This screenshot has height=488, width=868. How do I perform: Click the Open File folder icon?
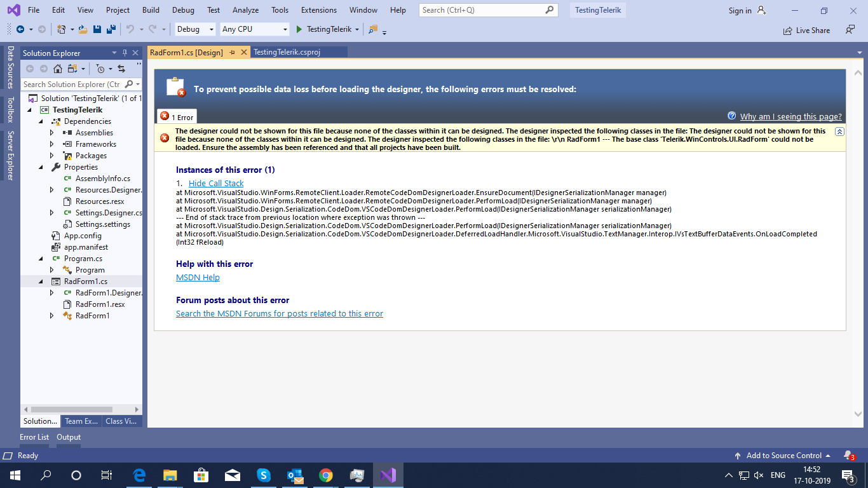click(83, 29)
